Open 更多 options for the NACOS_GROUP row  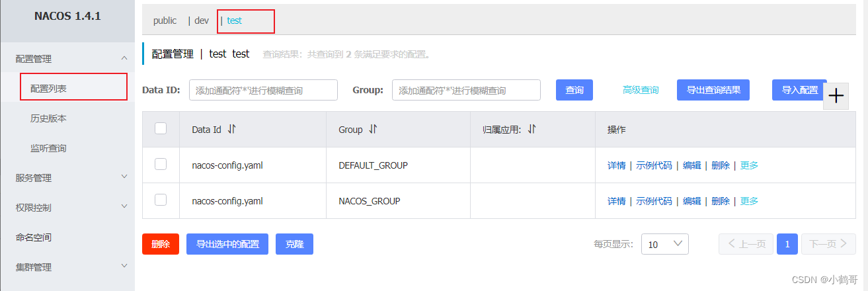[749, 201]
